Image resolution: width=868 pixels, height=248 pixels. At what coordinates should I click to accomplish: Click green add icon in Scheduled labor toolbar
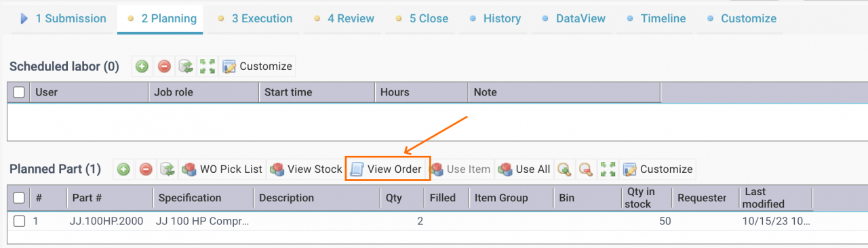(x=142, y=66)
